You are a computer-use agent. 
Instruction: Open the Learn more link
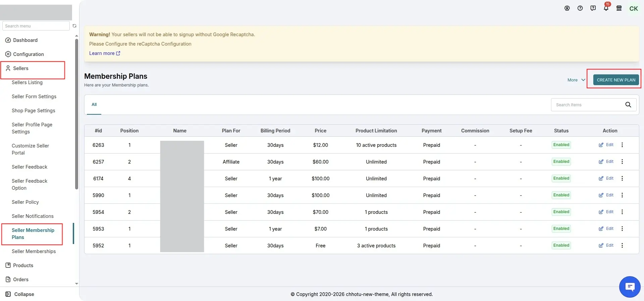click(105, 53)
